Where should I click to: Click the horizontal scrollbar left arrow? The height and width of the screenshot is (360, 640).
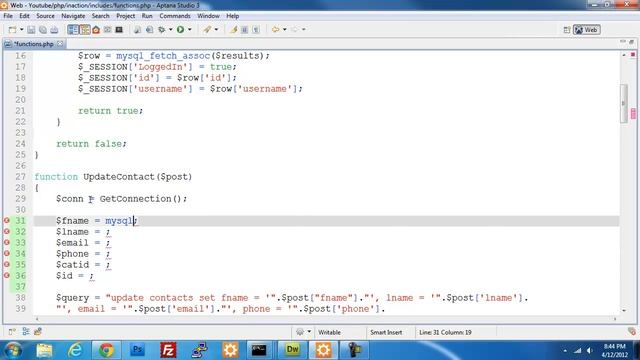(37, 319)
